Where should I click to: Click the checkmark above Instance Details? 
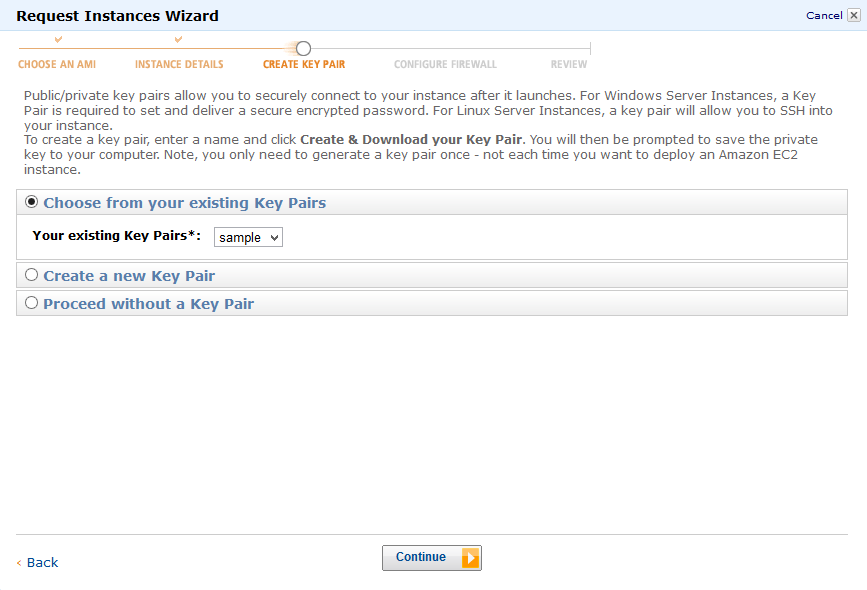point(178,39)
